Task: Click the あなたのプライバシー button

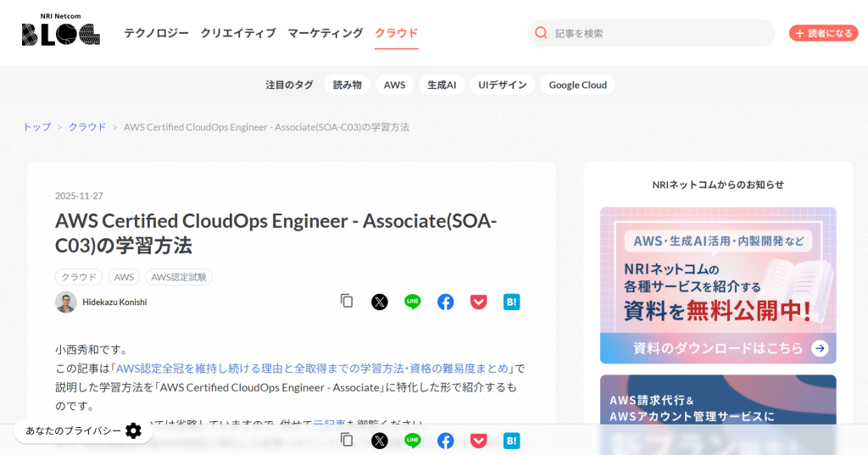Action: (x=83, y=430)
